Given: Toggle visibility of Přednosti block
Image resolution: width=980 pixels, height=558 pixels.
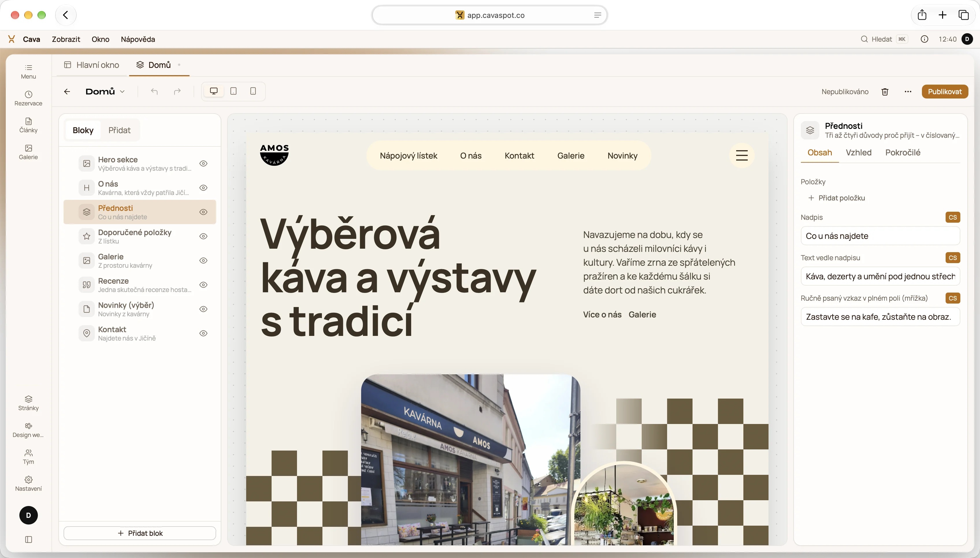Looking at the screenshot, I should coord(203,212).
